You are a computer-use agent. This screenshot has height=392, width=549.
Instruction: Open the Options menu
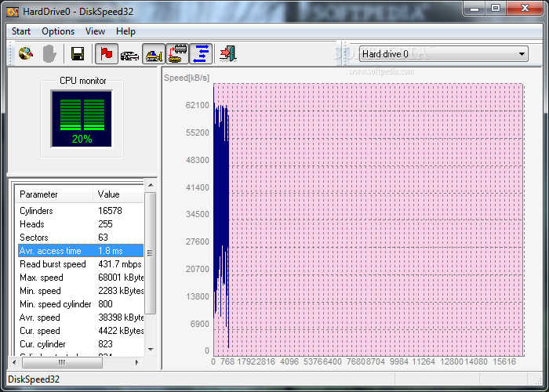58,31
